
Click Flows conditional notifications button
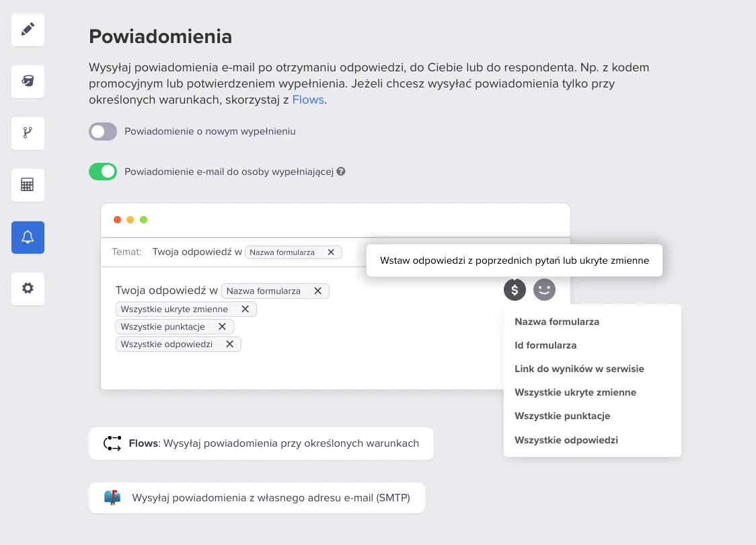tap(261, 443)
